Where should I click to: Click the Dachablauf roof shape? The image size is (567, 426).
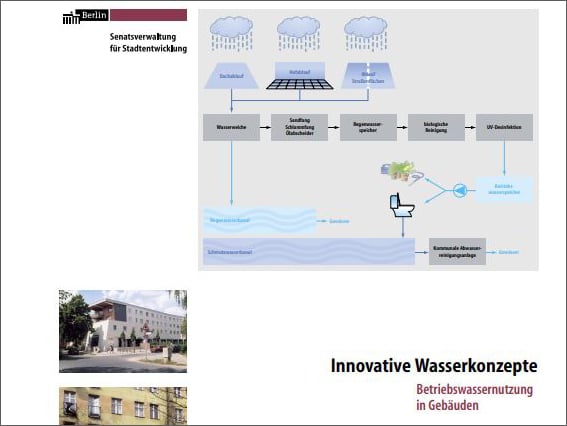231,76
